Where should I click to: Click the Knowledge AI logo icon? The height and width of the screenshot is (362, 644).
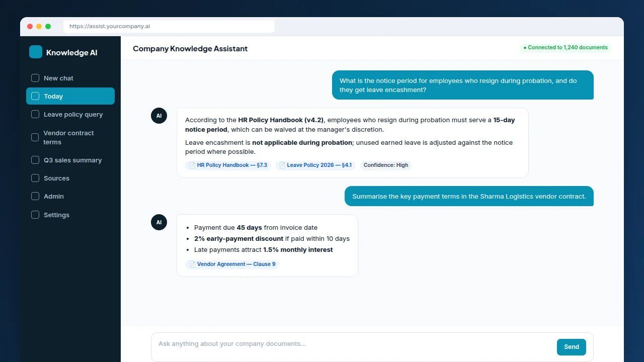pos(36,52)
